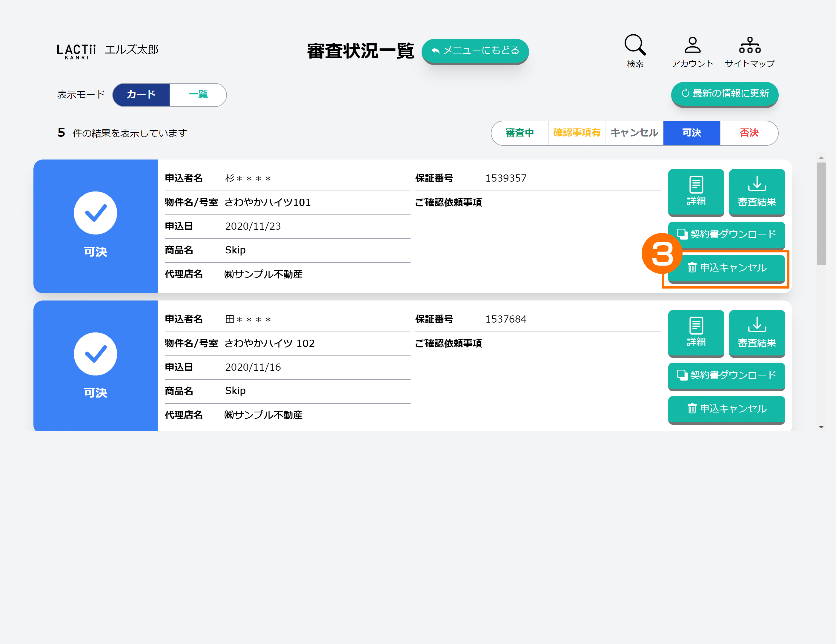836x644 pixels.
Task: Click メニューにもどる button
Action: (x=475, y=50)
